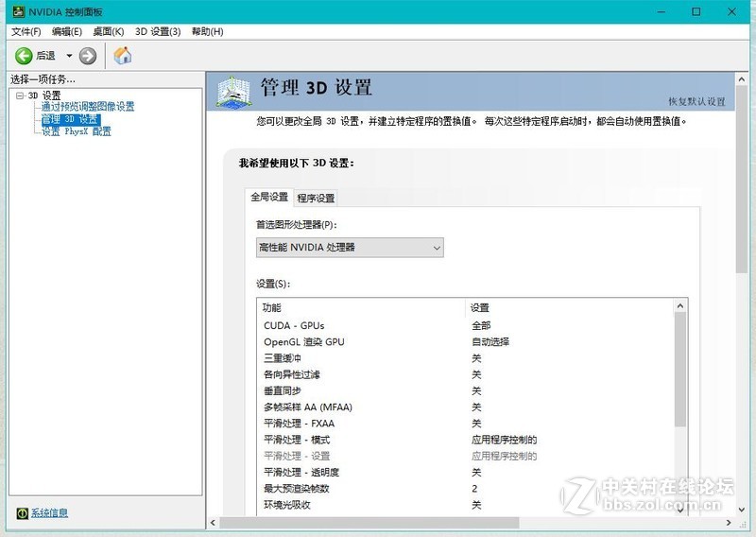Screen dimensions: 756x537
Task: Close the NVIDIA 控制面板 window
Action: pos(731,11)
